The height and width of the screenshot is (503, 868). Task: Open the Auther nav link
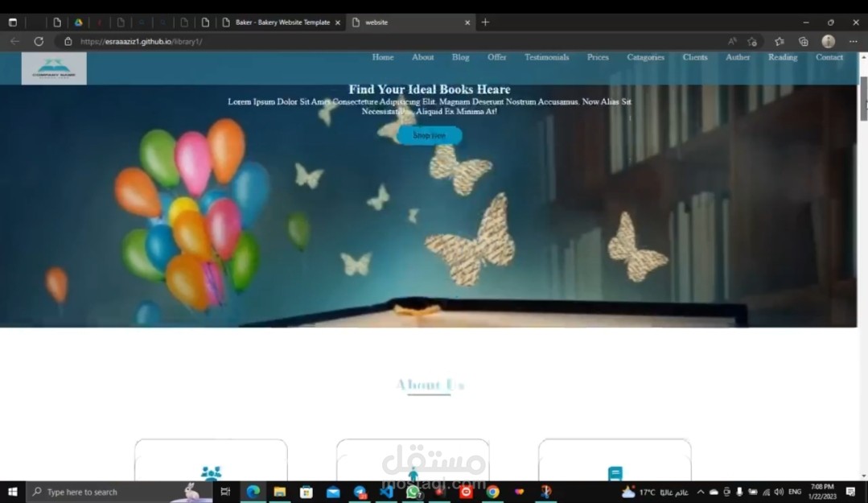click(x=738, y=57)
